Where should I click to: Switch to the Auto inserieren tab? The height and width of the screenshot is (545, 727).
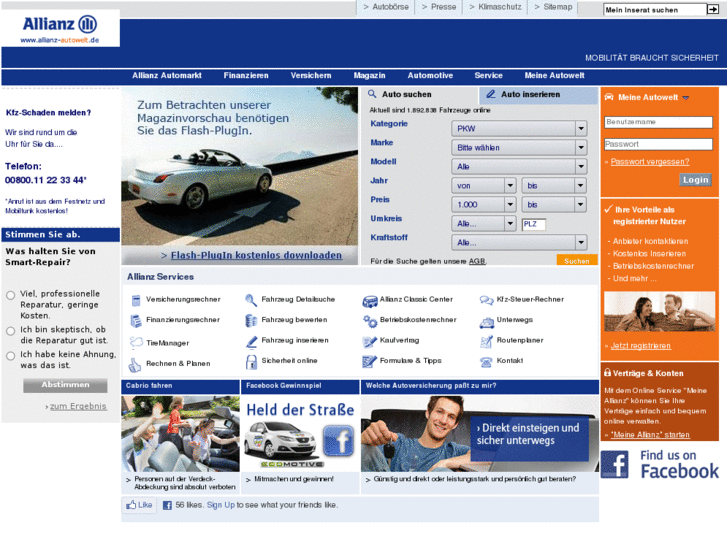[x=538, y=95]
